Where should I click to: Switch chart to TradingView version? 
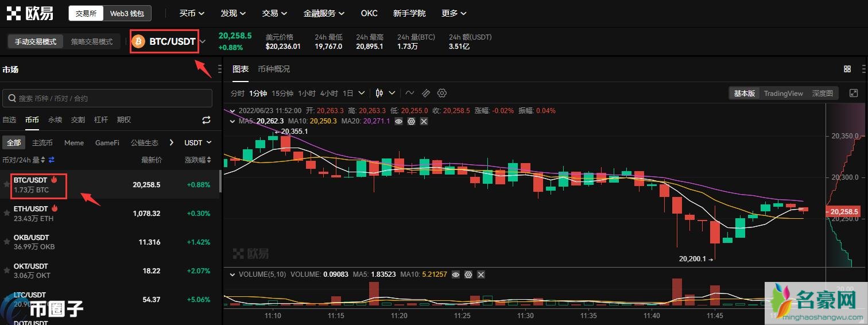783,93
